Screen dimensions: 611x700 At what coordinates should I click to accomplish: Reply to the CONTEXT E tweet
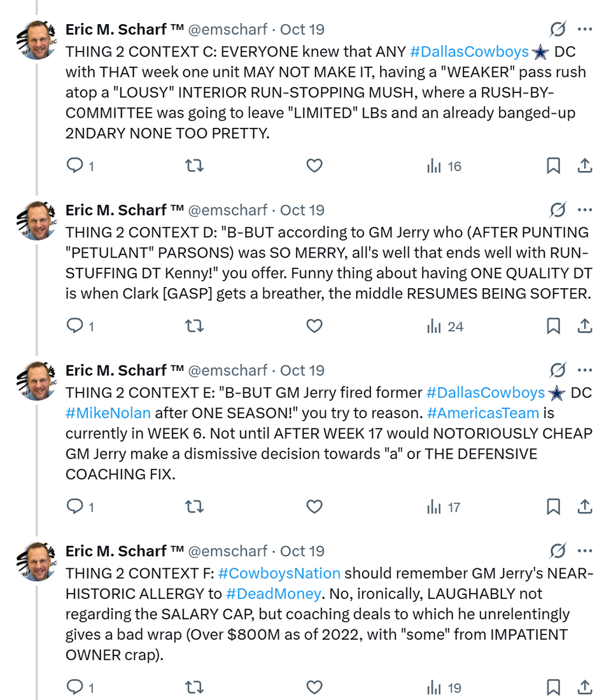[x=76, y=507]
